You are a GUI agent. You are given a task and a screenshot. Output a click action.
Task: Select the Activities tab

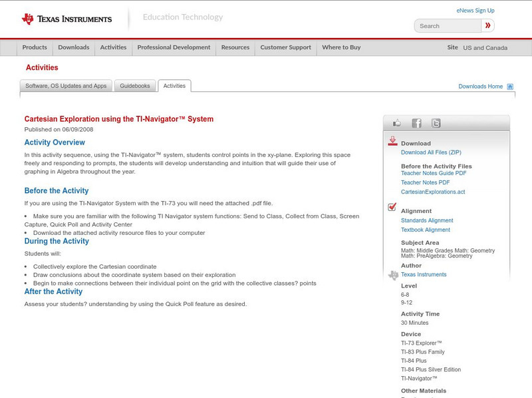tap(174, 86)
